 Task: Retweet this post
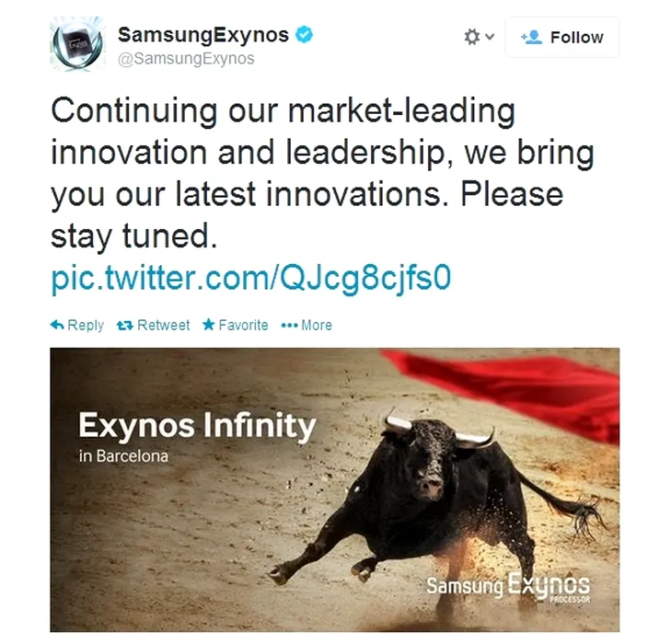(153, 326)
